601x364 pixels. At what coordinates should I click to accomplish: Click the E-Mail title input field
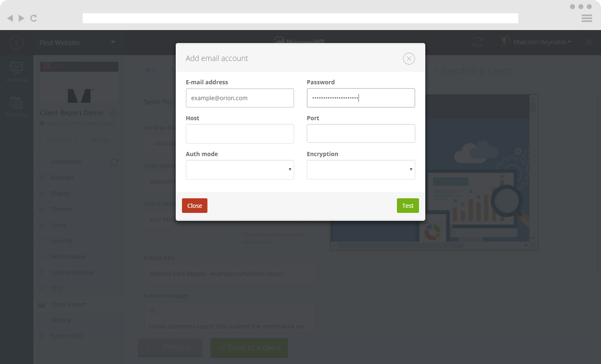click(230, 274)
